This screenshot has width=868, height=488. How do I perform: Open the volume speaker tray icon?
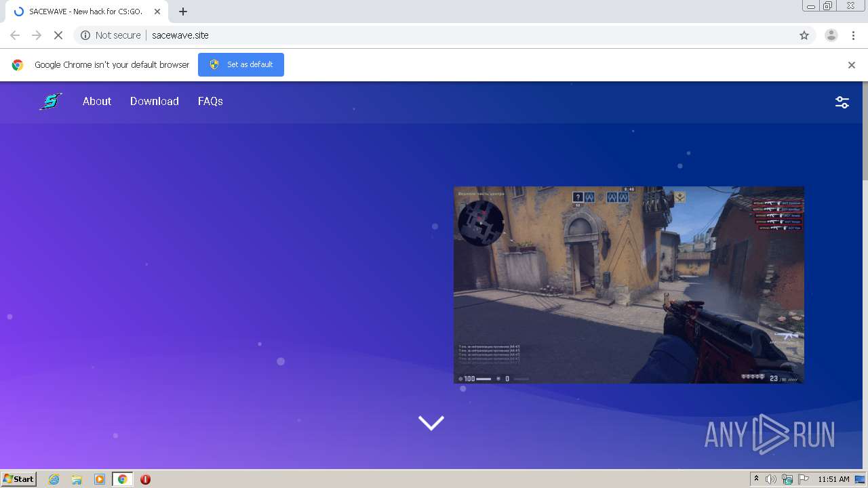pyautogui.click(x=771, y=479)
